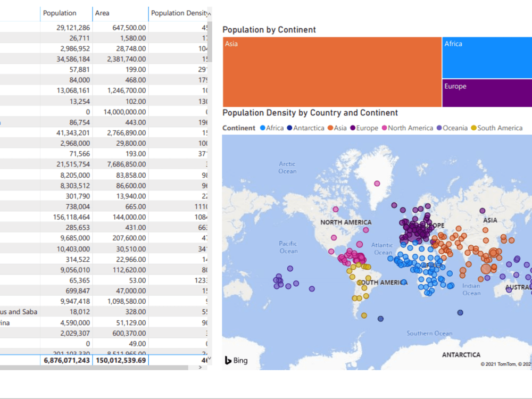Select the grand total 6,876,071,243 cell
Image resolution: width=532 pixels, height=399 pixels.
pyautogui.click(x=66, y=360)
